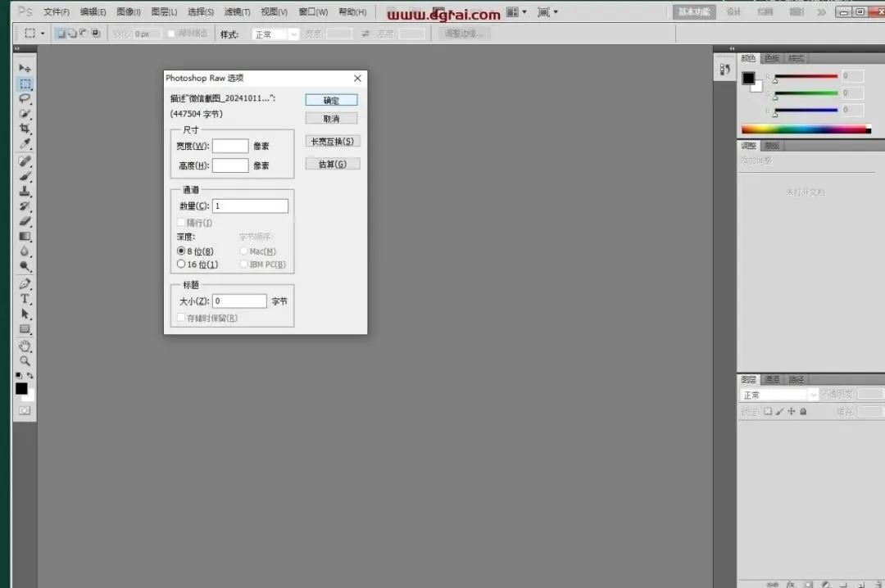Screen dimensions: 885x588
Task: Expand the toolbox double-arrow
Action: (x=17, y=48)
